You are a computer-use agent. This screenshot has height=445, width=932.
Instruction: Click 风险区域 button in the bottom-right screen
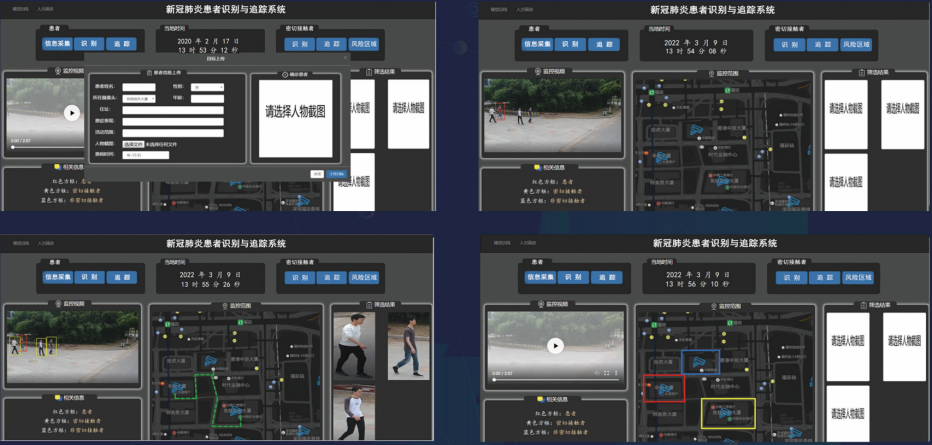[856, 277]
